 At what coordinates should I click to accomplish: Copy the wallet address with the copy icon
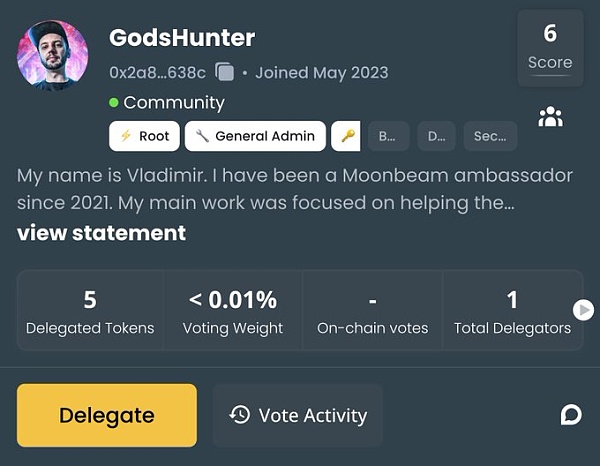click(225, 72)
